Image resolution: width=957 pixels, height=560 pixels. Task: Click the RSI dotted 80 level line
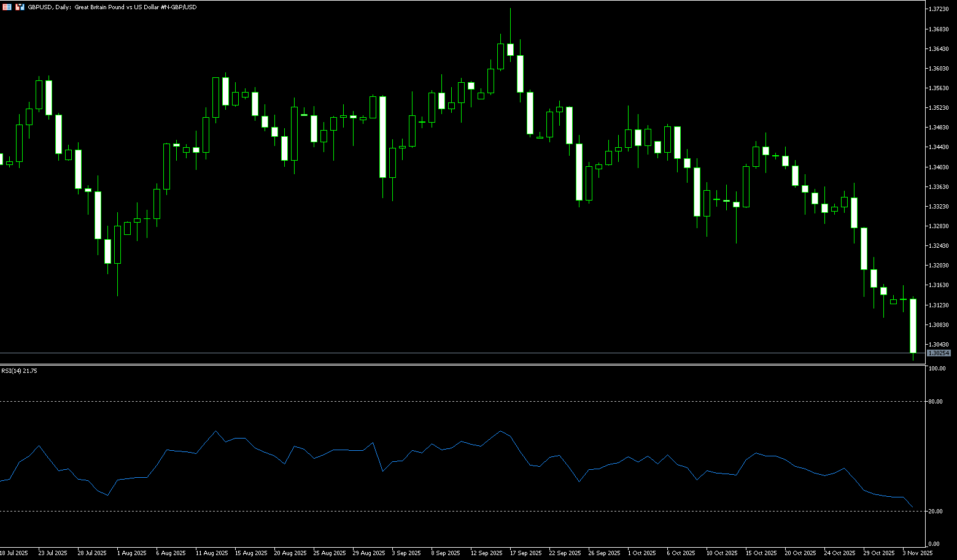460,402
